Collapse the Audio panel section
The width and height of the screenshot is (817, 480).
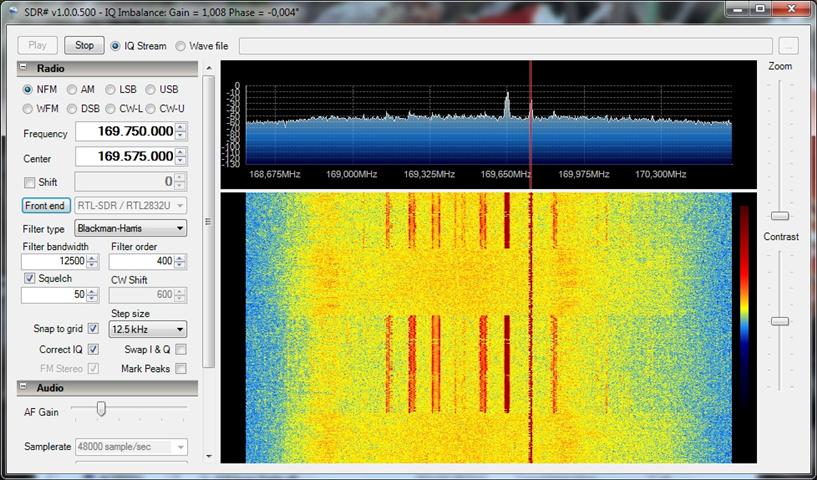[24, 387]
